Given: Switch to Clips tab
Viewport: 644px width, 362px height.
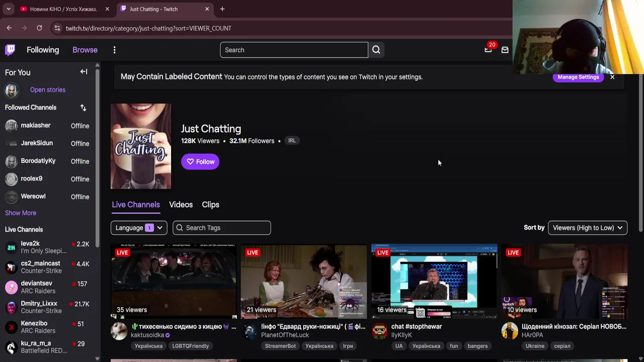Looking at the screenshot, I should [210, 205].
